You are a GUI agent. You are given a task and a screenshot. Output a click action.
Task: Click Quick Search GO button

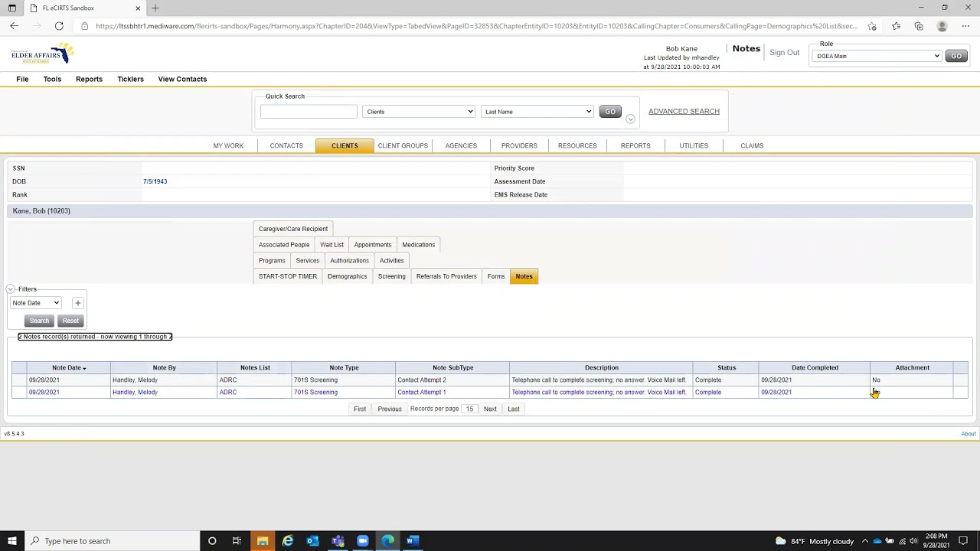[610, 112]
